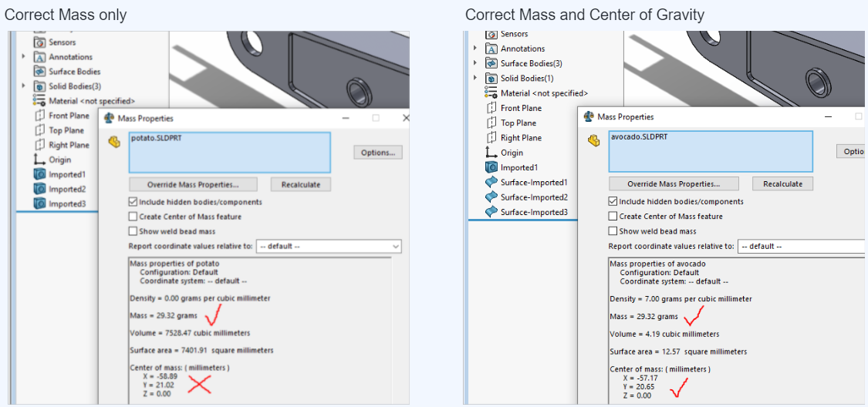868x407 pixels.
Task: Click potato.SLDPRT selection box
Action: click(x=230, y=153)
